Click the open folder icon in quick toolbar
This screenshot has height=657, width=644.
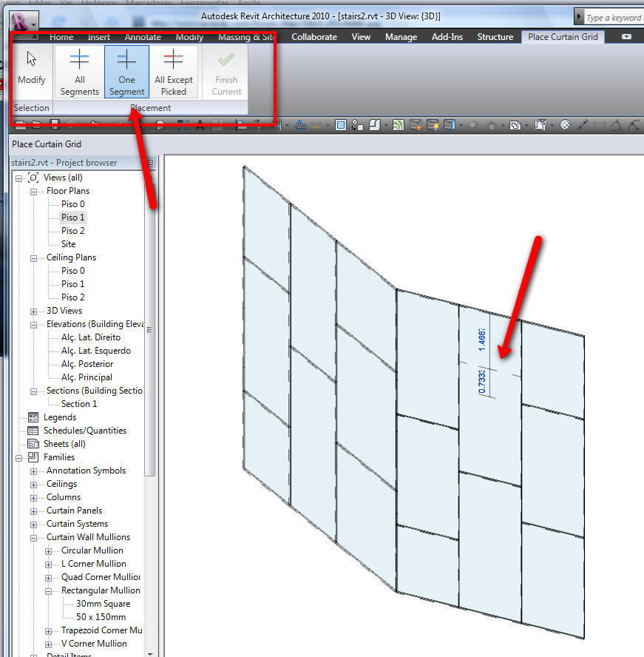37,124
